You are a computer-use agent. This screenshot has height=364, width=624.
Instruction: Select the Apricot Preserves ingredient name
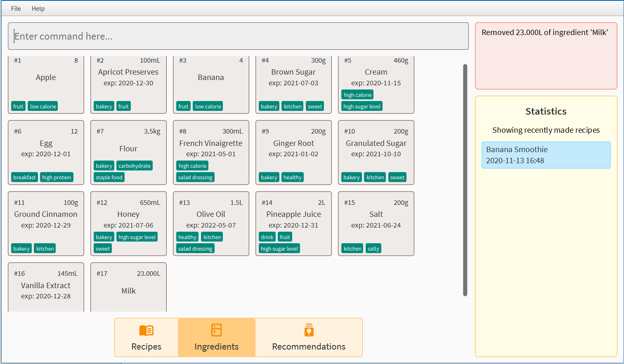click(128, 72)
